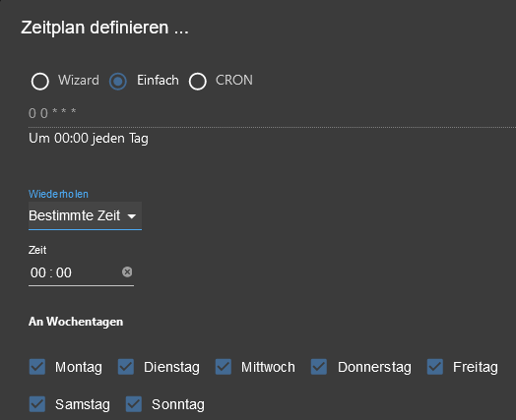Screen dimensions: 516x420
Task: Click the arrow beside Bestimmte Zeit
Action: pyautogui.click(x=132, y=216)
